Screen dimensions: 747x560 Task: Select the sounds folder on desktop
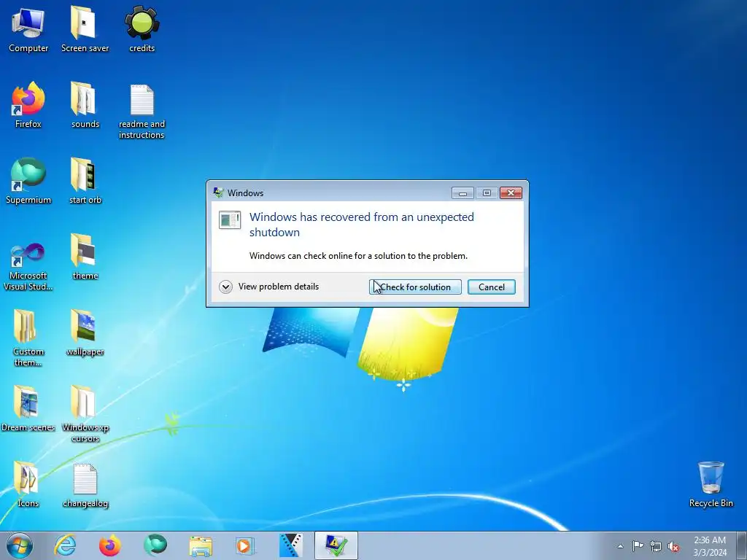click(85, 106)
